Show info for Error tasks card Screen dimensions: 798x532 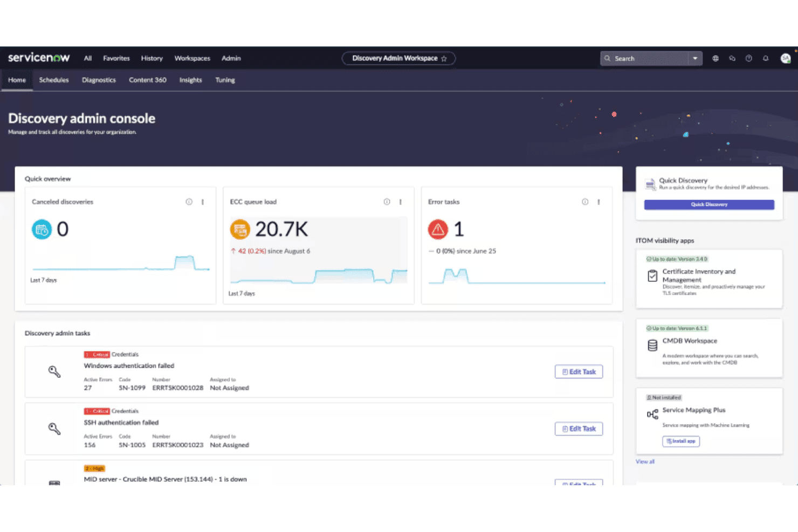pos(585,202)
